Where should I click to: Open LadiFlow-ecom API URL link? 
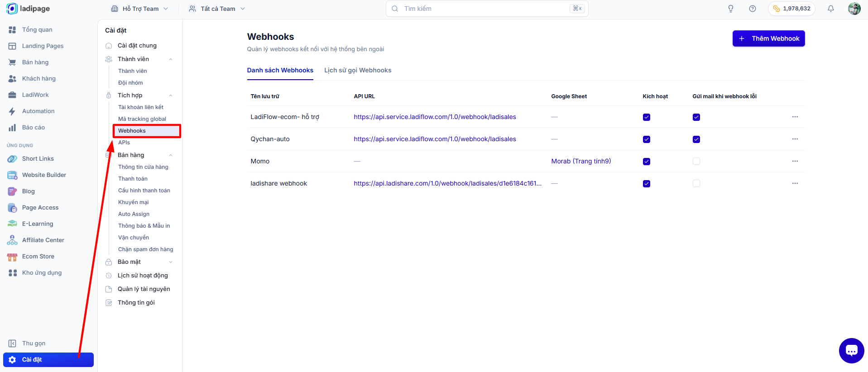click(435, 117)
